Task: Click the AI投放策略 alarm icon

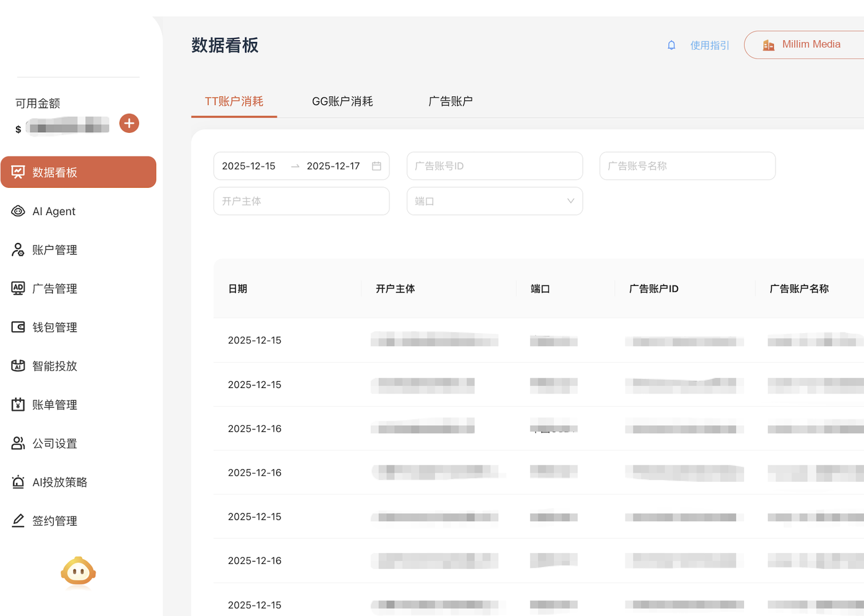Action: pos(18,482)
